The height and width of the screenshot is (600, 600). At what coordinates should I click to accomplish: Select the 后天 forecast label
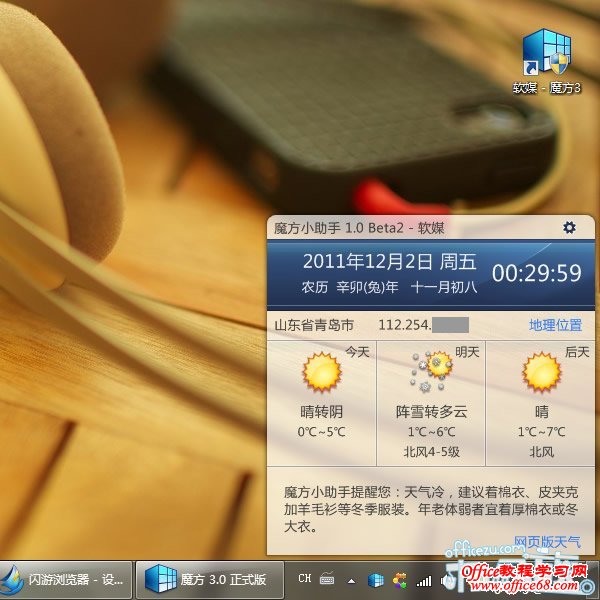pyautogui.click(x=577, y=352)
